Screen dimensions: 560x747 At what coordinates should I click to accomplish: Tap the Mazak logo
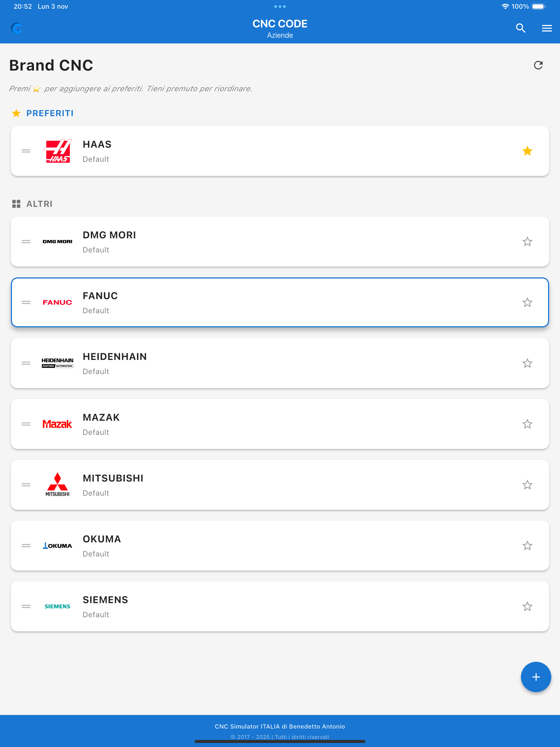58,424
